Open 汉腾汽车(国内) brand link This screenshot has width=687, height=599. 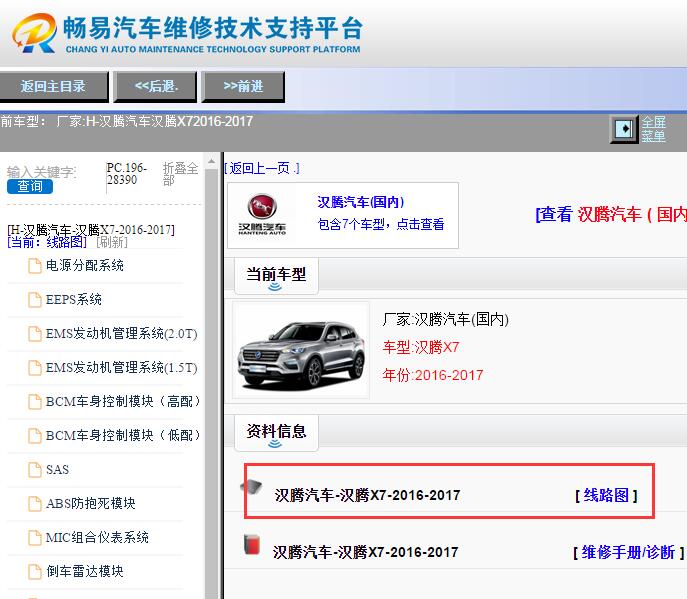click(361, 202)
